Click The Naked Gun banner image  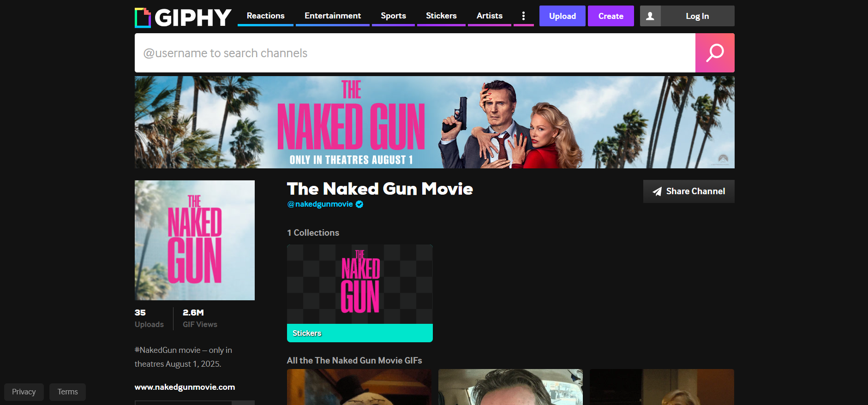[435, 122]
